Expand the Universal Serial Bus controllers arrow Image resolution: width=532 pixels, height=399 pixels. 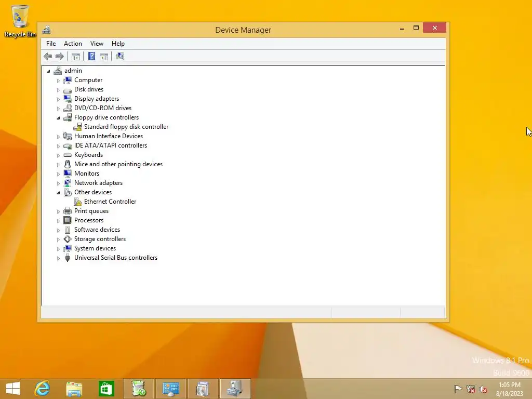pyautogui.click(x=58, y=258)
